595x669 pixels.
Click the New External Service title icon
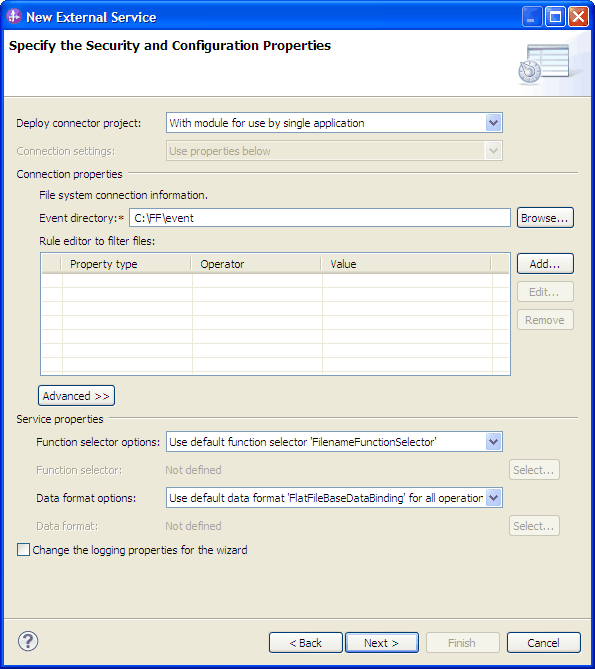(x=14, y=17)
